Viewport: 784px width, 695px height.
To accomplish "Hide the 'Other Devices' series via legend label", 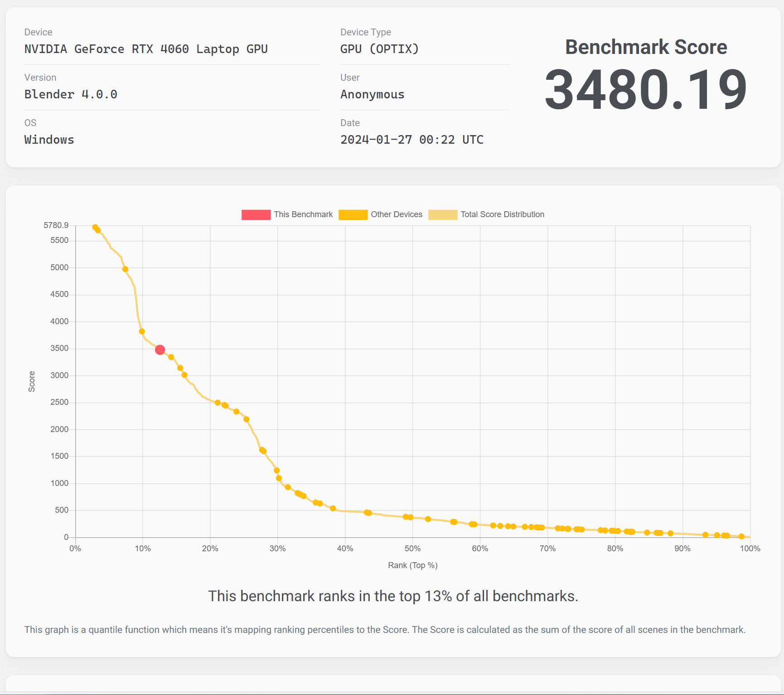I will [397, 215].
